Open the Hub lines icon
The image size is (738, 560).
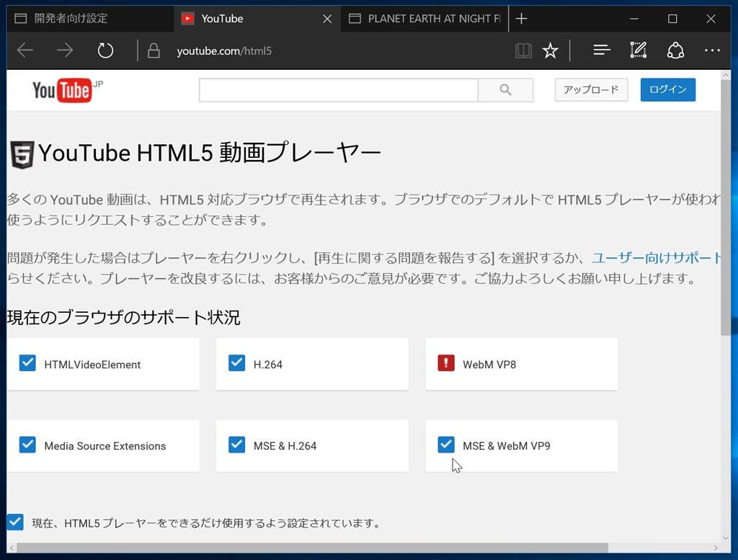(602, 50)
